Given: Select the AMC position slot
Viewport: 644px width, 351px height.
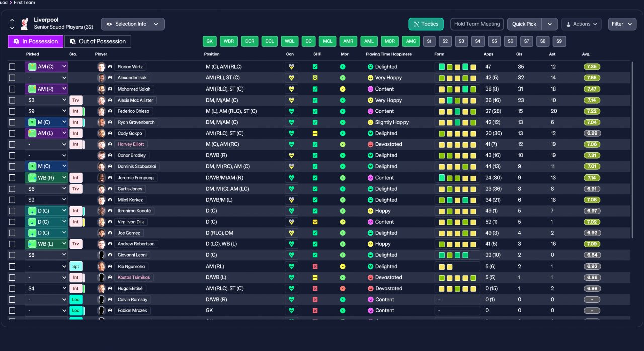Looking at the screenshot, I should click(411, 41).
